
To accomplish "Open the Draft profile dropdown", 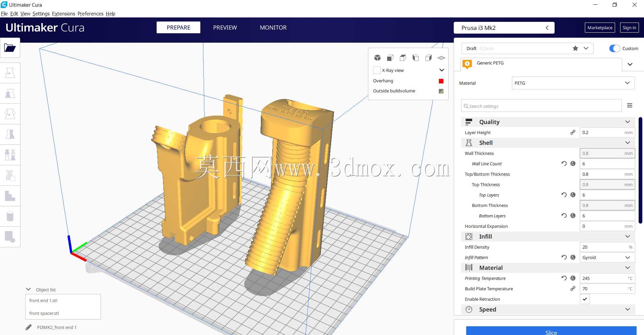I will 586,48.
